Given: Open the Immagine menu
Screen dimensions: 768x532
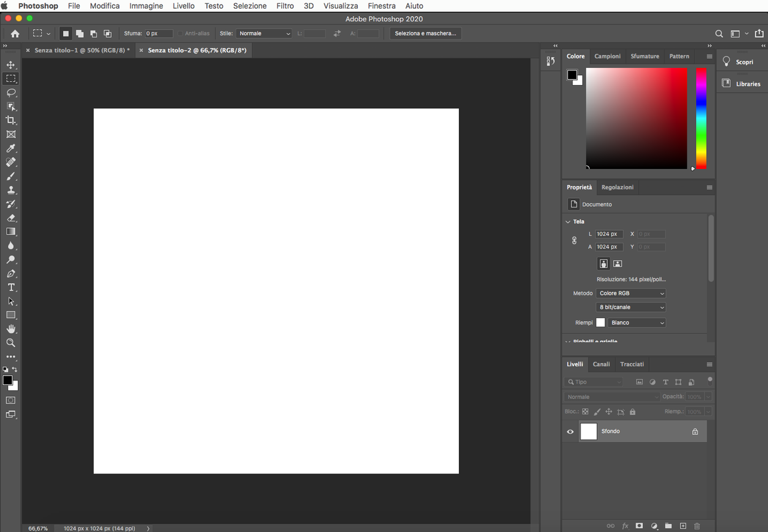Looking at the screenshot, I should tap(146, 6).
